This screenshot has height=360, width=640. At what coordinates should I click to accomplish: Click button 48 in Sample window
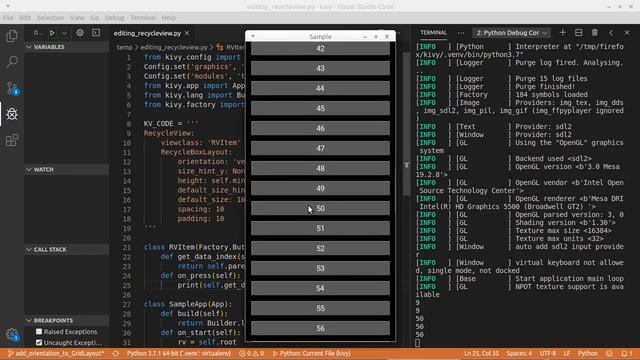(320, 168)
